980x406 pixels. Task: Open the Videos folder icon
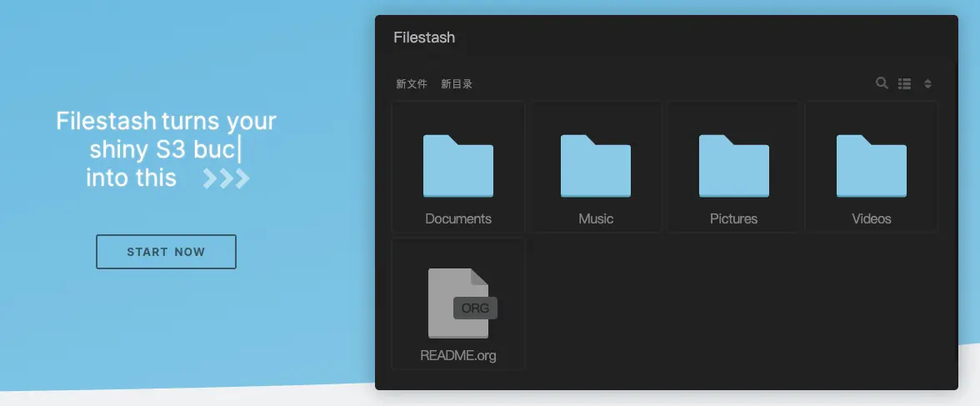click(x=872, y=166)
